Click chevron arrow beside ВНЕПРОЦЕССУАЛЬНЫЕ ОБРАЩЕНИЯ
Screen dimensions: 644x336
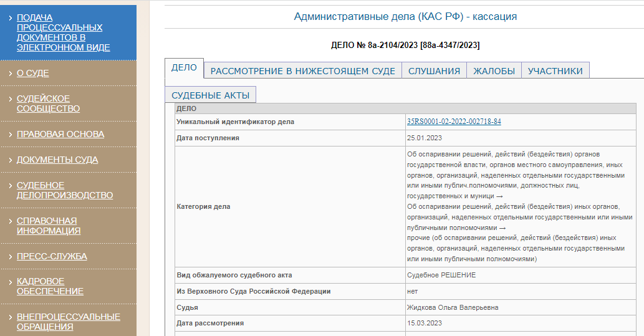point(11,317)
